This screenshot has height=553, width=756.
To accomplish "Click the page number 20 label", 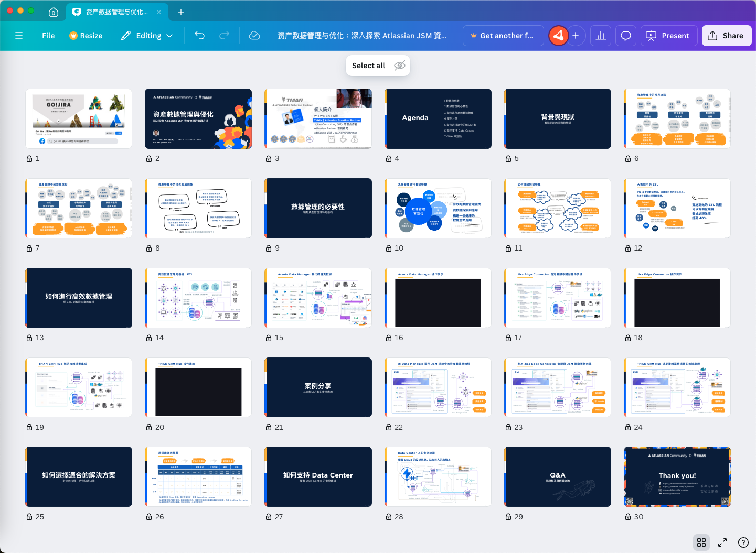I will click(159, 427).
